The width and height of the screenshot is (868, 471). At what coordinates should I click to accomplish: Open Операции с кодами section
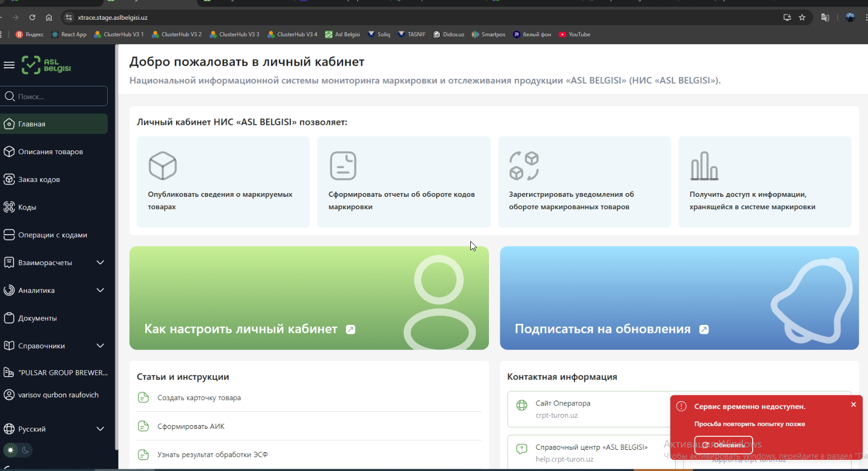tap(54, 235)
